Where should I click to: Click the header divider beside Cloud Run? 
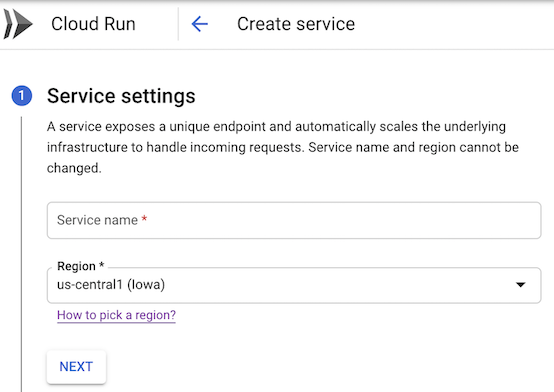coord(178,24)
